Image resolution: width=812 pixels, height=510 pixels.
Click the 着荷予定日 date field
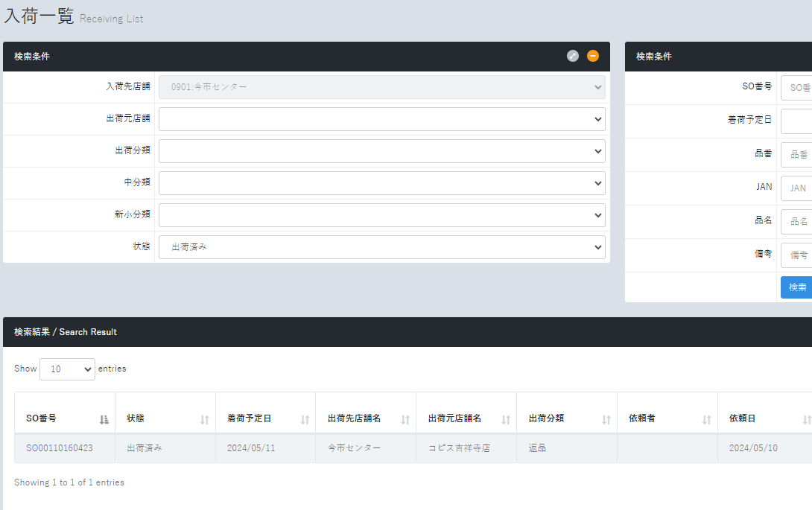[796, 121]
